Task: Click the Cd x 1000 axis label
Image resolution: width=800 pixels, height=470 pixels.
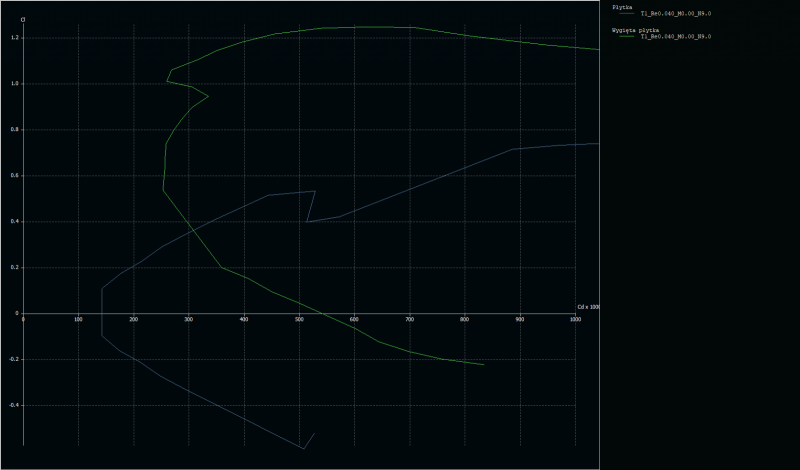Action: (588, 306)
